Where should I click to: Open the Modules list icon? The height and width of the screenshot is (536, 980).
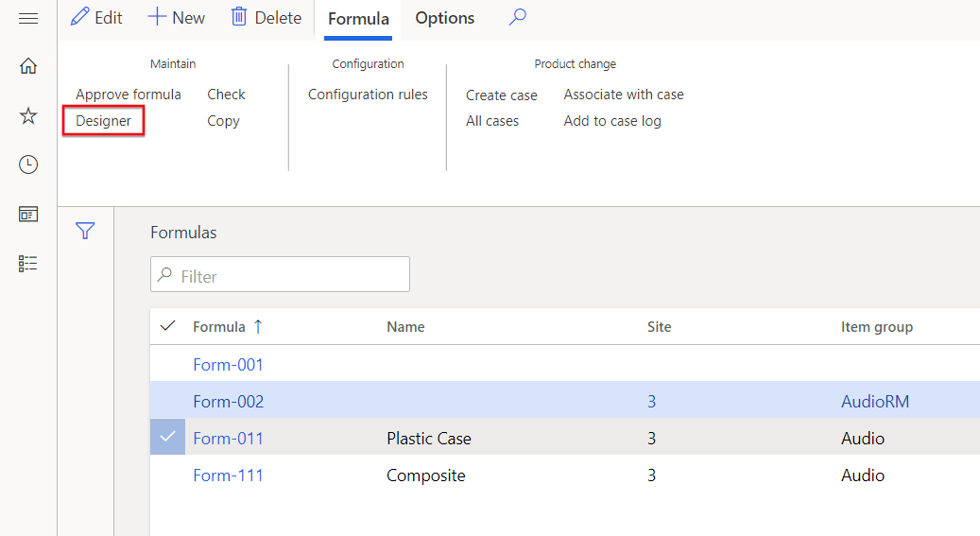28,264
